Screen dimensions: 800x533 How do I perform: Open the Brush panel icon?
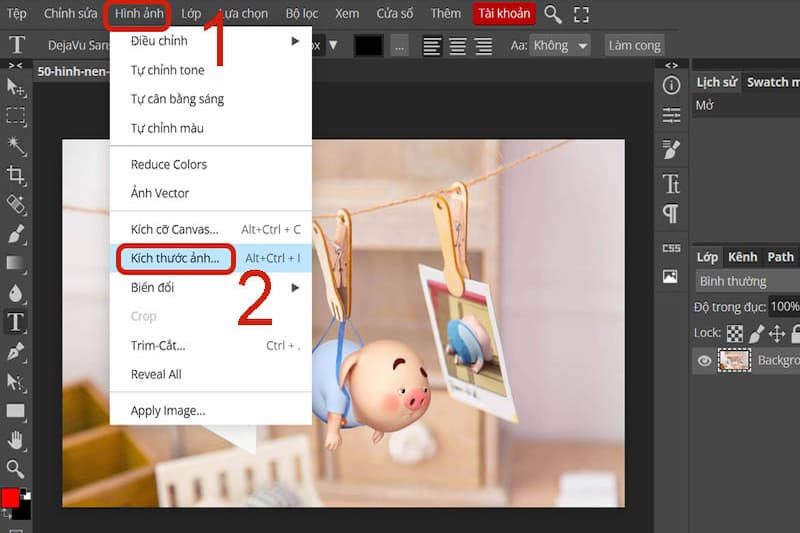(x=671, y=149)
